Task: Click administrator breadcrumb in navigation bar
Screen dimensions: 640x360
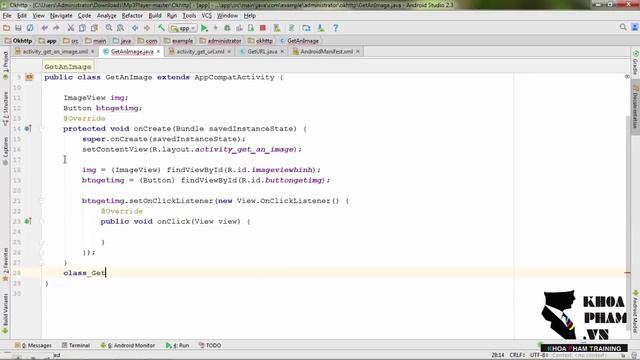Action: [220, 41]
